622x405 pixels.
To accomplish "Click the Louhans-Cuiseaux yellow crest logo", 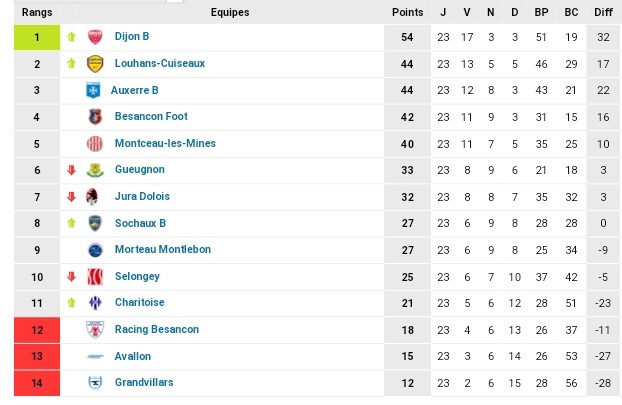I will (95, 64).
